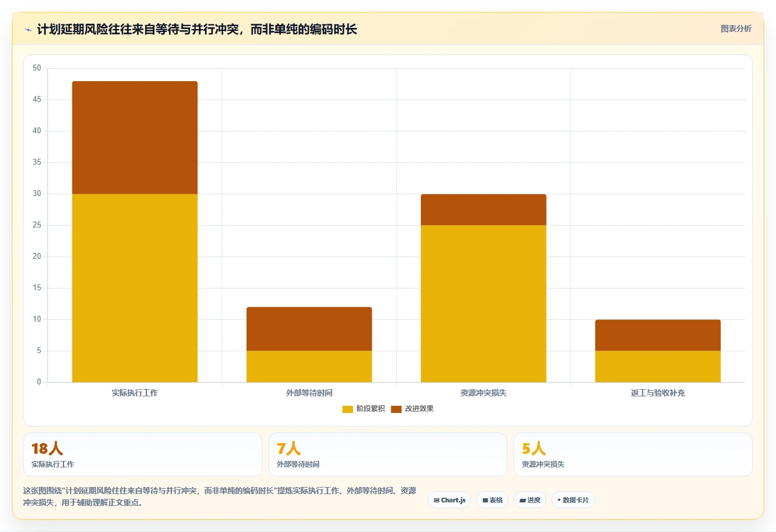The height and width of the screenshot is (532, 776).
Task: Click the y-axis value 15
Action: tap(37, 288)
